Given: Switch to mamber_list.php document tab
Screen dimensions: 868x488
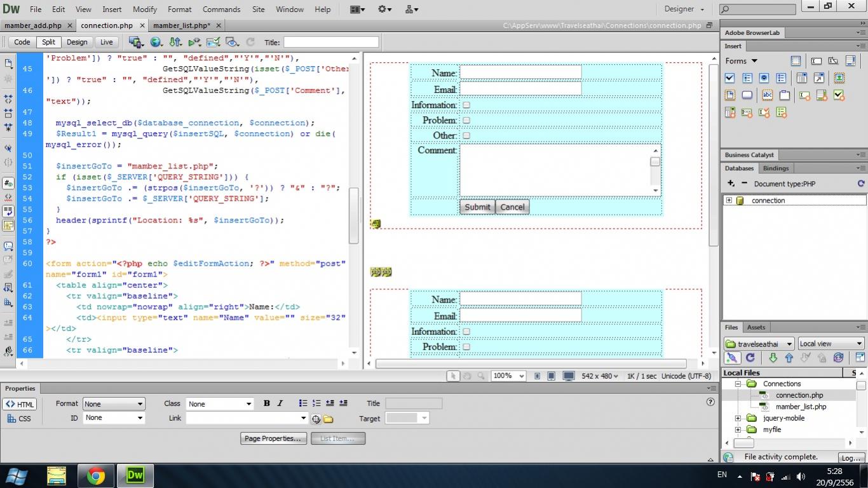Looking at the screenshot, I should point(182,25).
